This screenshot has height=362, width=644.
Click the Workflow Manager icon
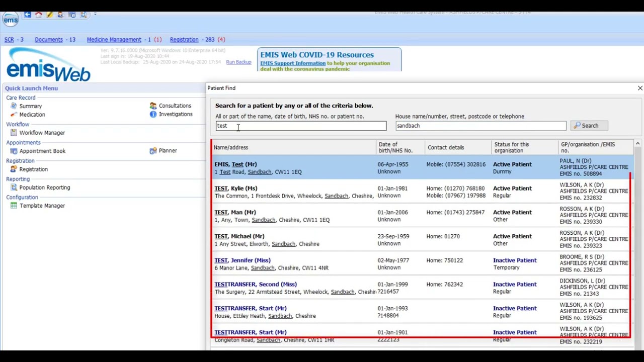pyautogui.click(x=14, y=133)
